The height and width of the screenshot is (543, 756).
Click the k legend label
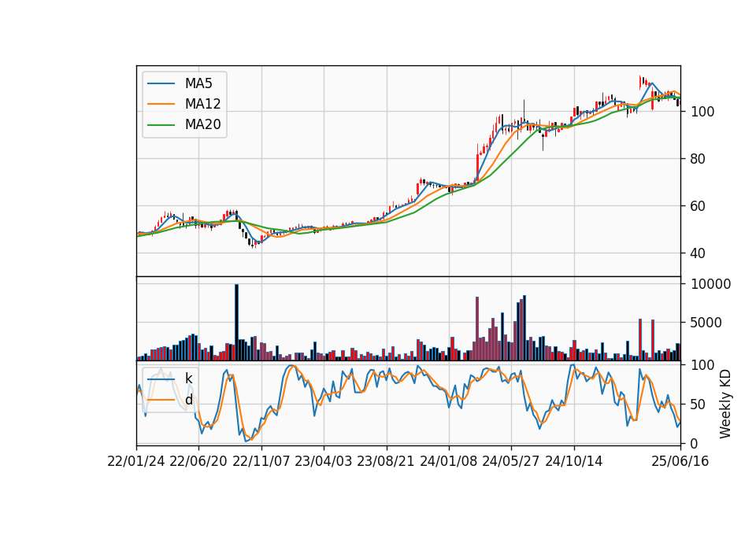coord(188,379)
